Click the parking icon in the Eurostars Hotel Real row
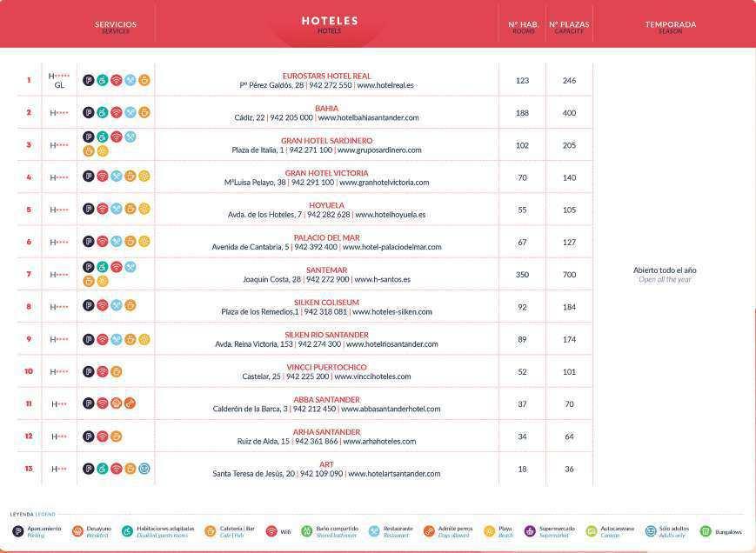 click(88, 80)
